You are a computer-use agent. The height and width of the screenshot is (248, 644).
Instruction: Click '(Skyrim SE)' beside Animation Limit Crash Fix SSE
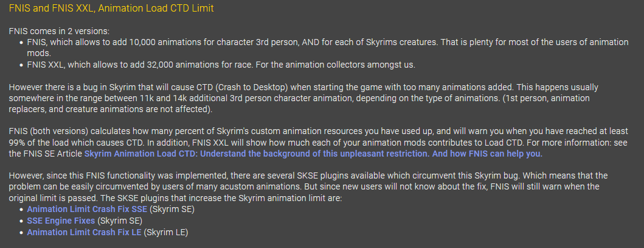point(172,210)
